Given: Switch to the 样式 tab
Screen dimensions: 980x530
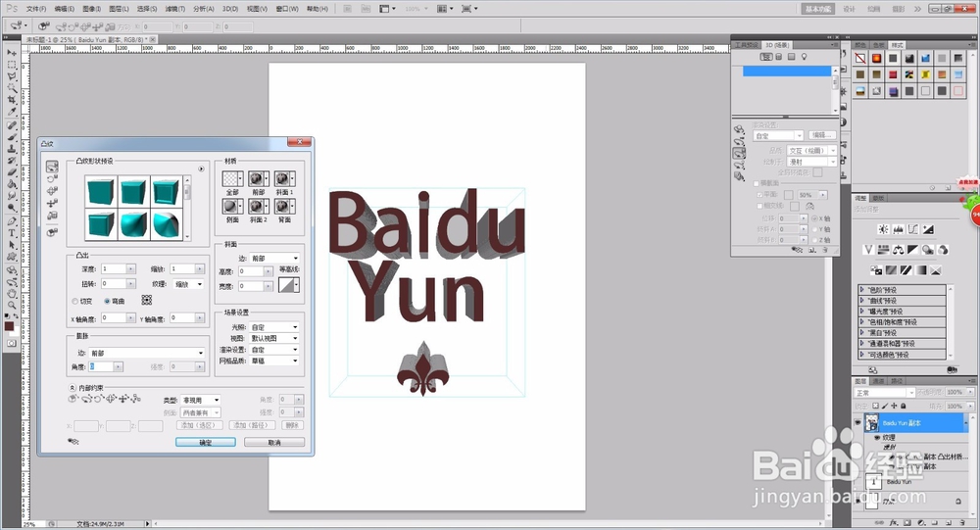Looking at the screenshot, I should point(898,45).
